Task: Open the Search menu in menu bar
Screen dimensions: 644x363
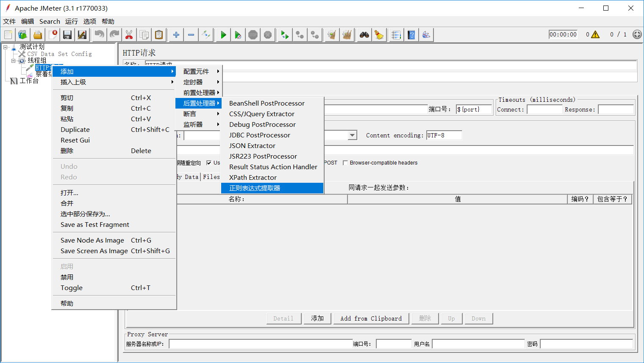Action: pos(50,22)
